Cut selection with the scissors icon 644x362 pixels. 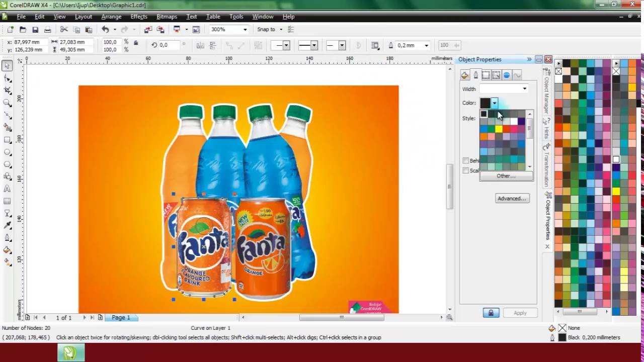tap(64, 30)
